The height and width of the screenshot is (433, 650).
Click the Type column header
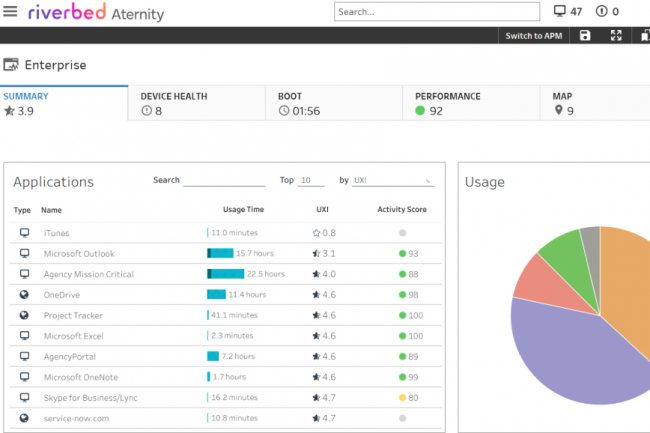tap(22, 210)
